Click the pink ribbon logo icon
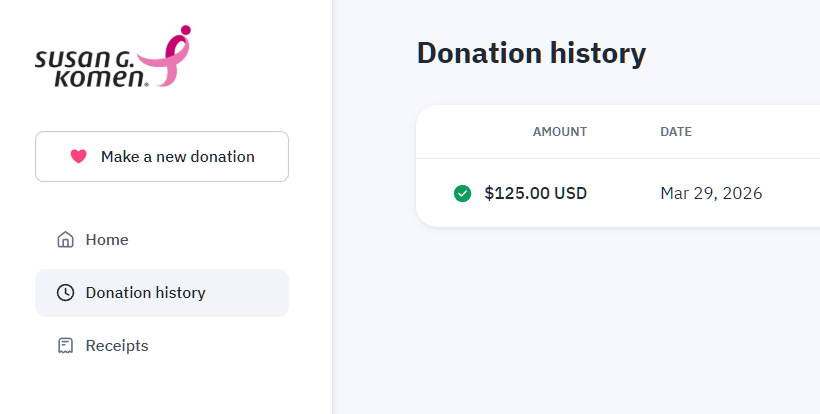820x414 pixels. point(168,58)
